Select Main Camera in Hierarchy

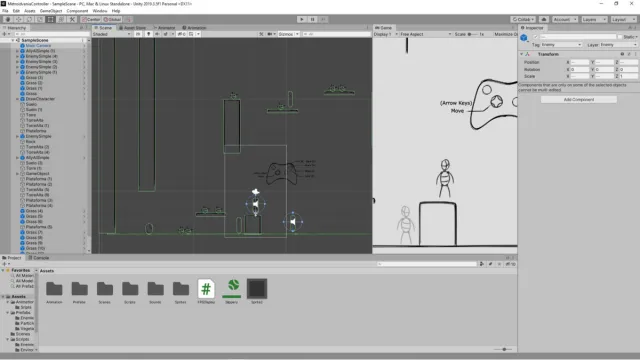coord(38,46)
